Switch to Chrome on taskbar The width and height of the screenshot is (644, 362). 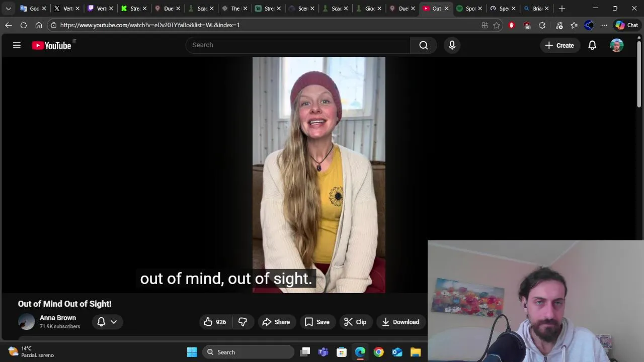point(378,352)
